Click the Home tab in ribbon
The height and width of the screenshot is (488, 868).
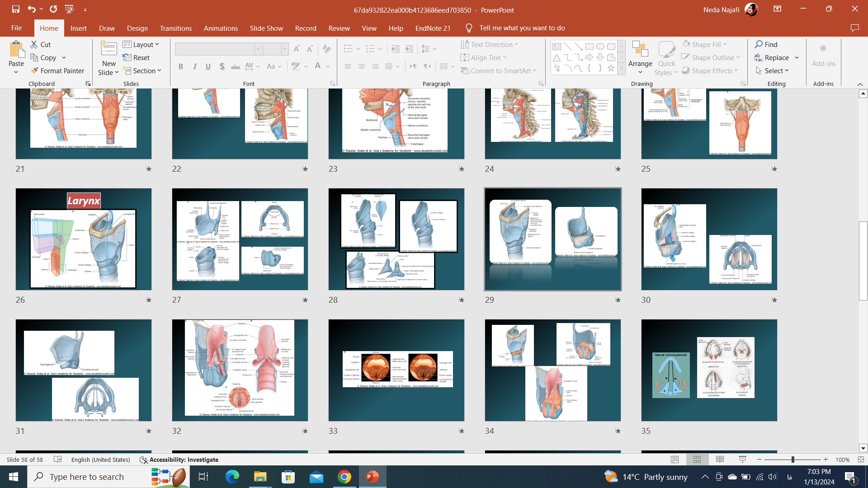pos(49,28)
